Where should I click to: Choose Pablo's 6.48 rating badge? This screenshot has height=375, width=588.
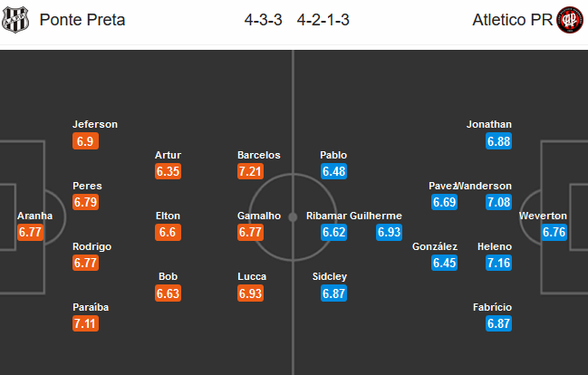click(333, 171)
